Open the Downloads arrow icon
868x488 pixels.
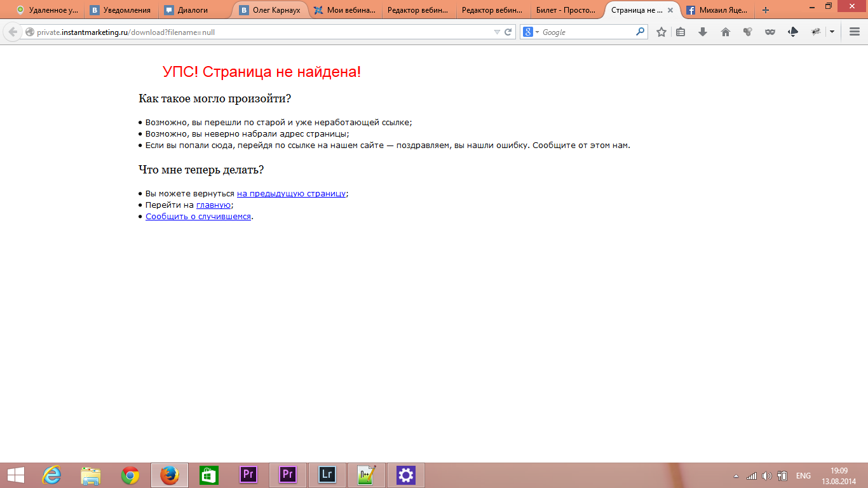pyautogui.click(x=703, y=32)
